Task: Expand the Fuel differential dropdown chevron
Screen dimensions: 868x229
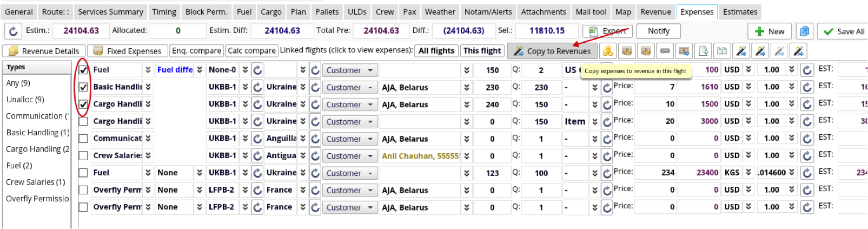Action: [200, 70]
